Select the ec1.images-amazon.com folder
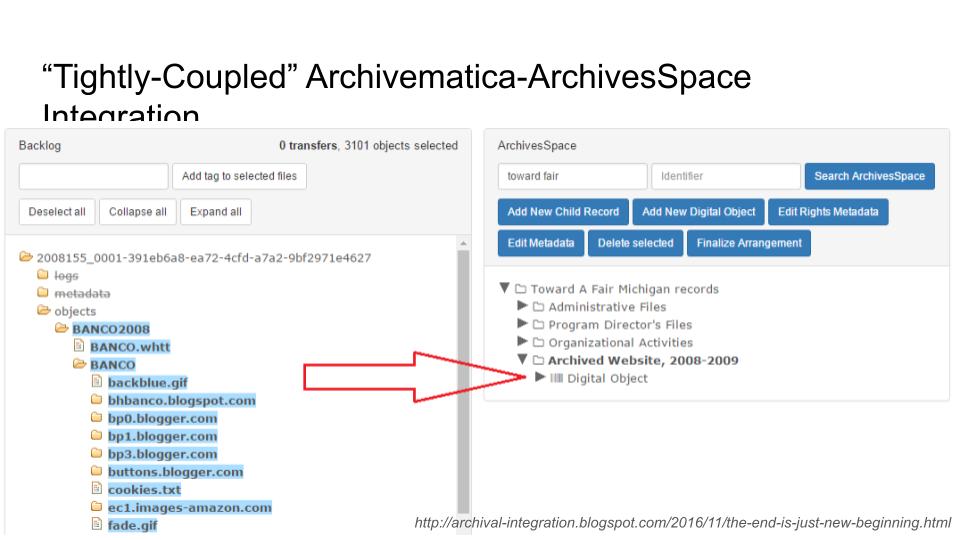 [x=190, y=508]
